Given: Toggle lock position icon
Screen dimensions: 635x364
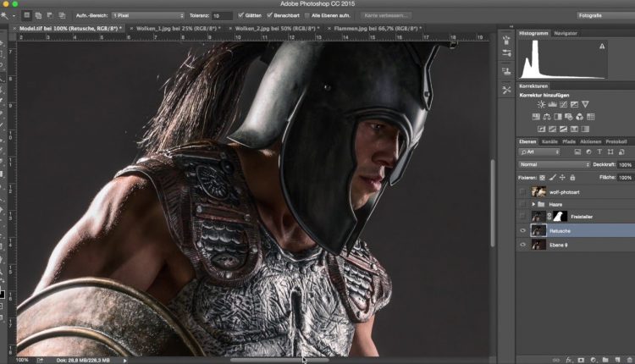Looking at the screenshot, I should [x=562, y=177].
